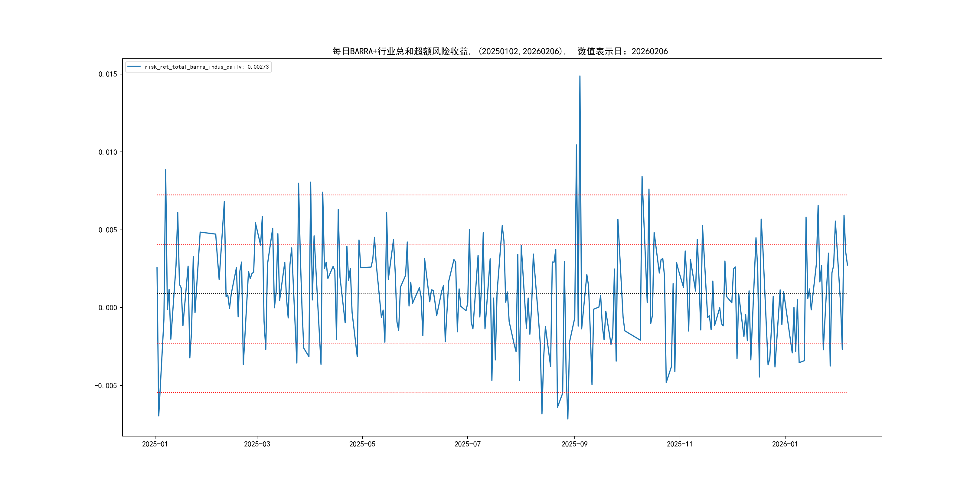Image resolution: width=980 pixels, height=490 pixels.
Task: Click the 0.010 y-axis tick label
Action: pos(108,152)
